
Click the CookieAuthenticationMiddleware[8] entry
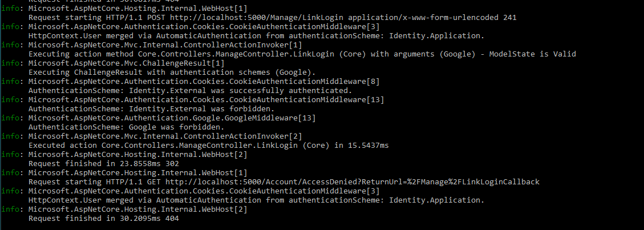point(204,81)
